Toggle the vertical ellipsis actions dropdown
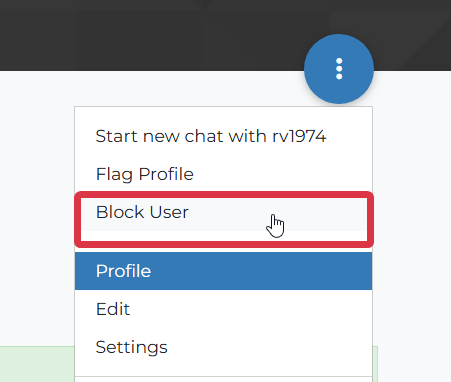451x382 pixels. (x=339, y=69)
